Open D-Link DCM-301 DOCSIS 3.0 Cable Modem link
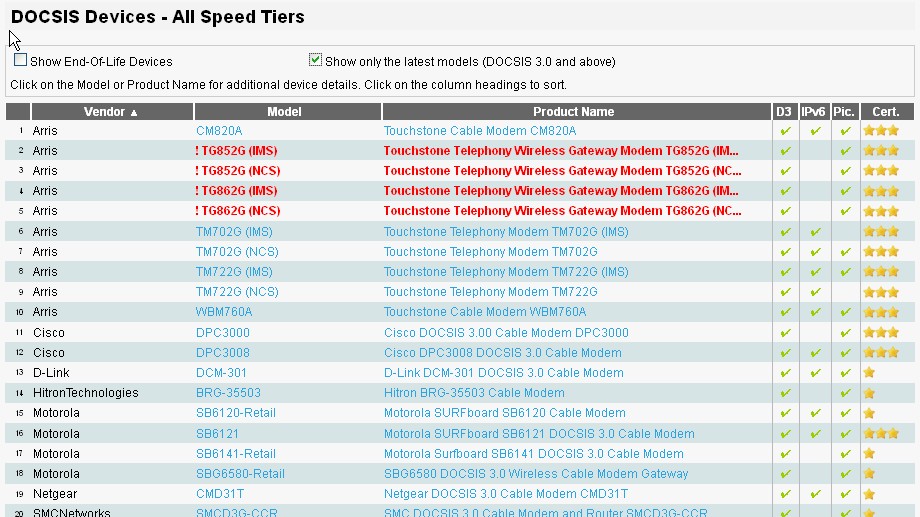The height and width of the screenshot is (517, 920). pyautogui.click(x=503, y=373)
